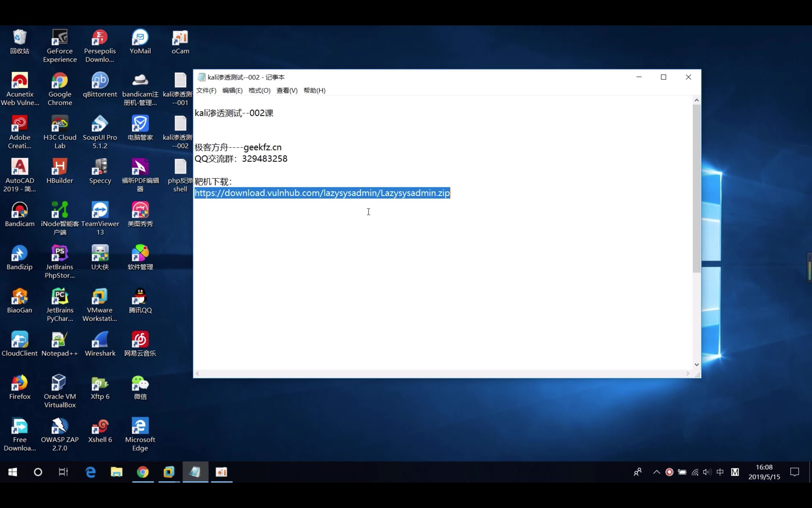Select the Speccy desktop shortcut
The image size is (812, 508).
click(x=100, y=171)
